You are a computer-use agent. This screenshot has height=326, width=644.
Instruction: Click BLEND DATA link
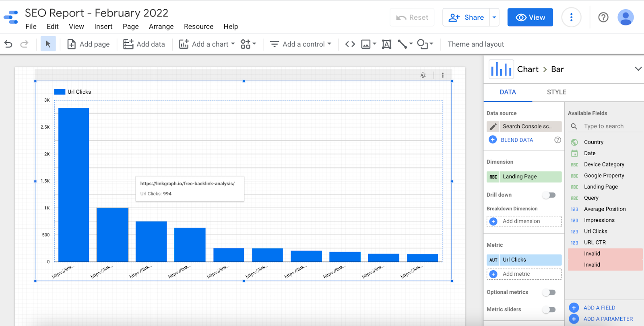(x=517, y=140)
